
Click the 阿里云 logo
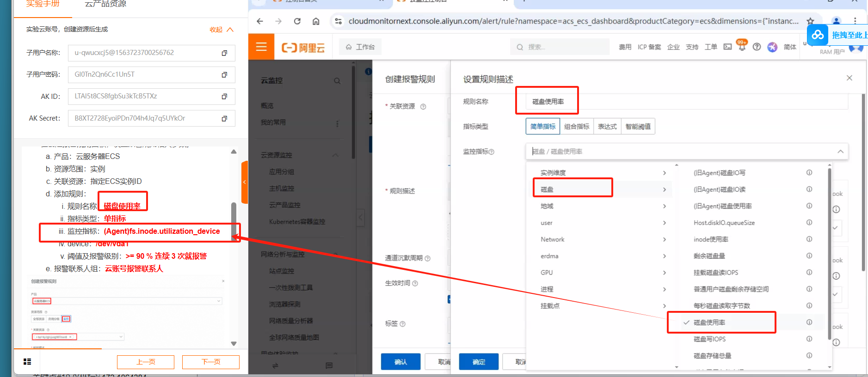[303, 47]
